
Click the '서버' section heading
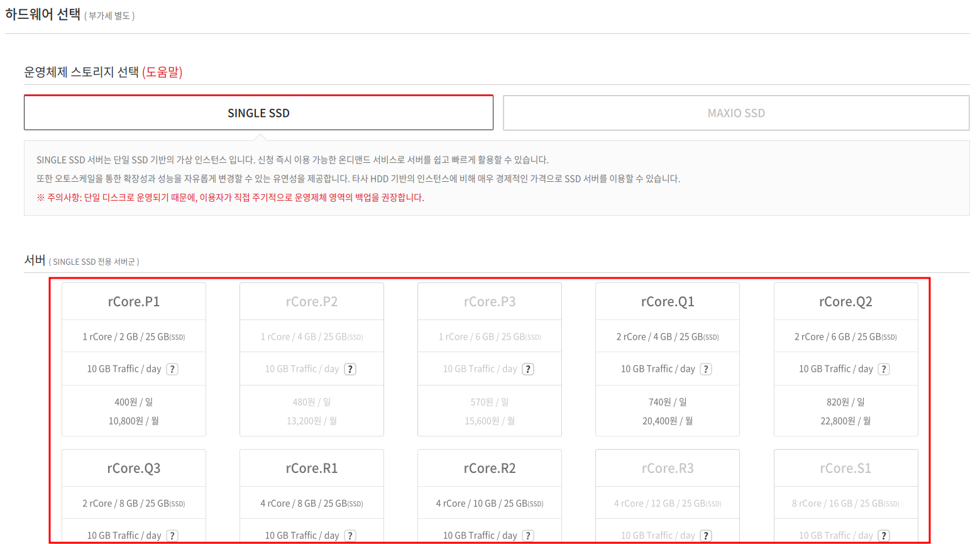[x=35, y=260]
